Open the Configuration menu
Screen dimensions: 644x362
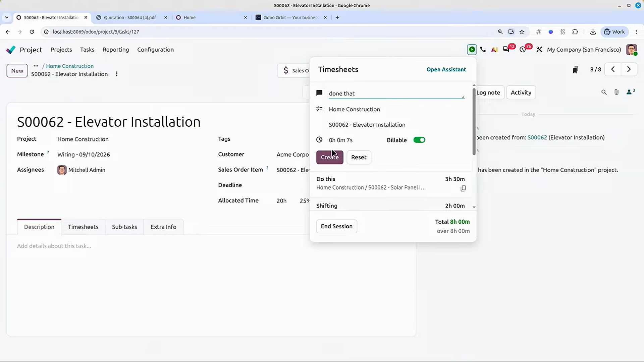(x=155, y=50)
